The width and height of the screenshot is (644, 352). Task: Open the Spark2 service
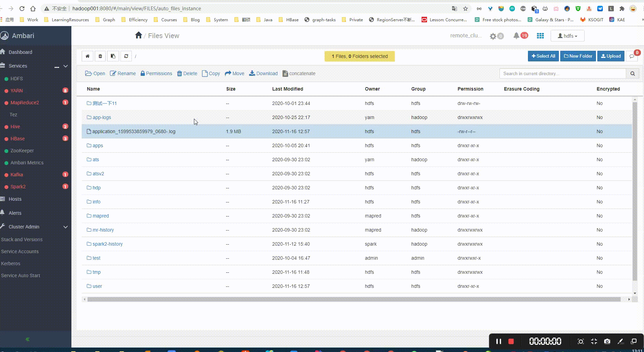click(x=18, y=187)
